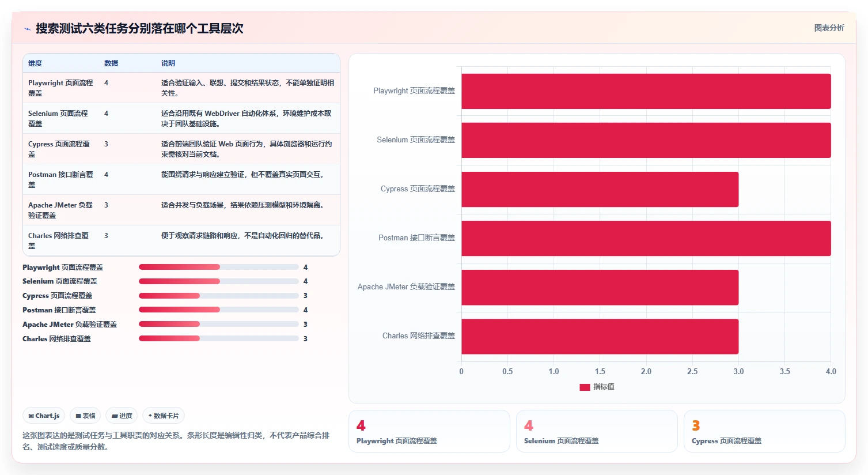Select the 进度 tag chip

point(122,416)
